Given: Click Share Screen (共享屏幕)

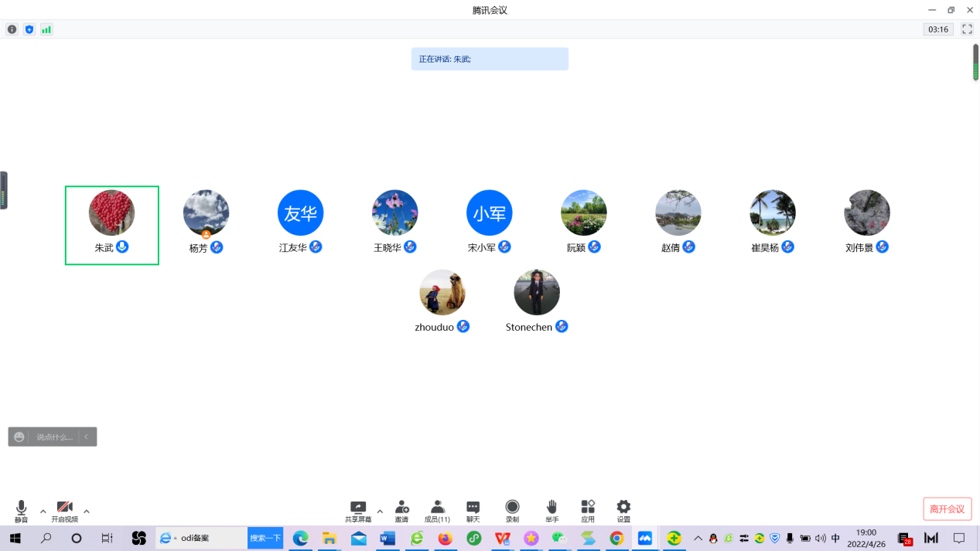Looking at the screenshot, I should pos(357,510).
